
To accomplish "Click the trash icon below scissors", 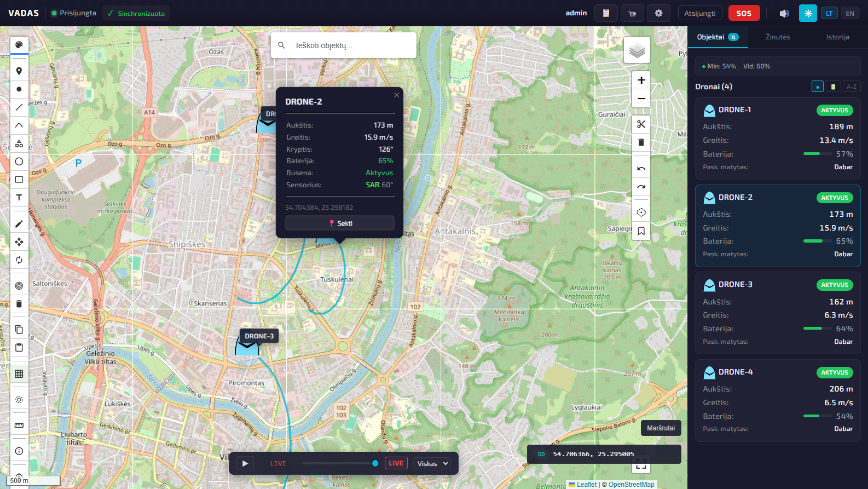I will (641, 142).
